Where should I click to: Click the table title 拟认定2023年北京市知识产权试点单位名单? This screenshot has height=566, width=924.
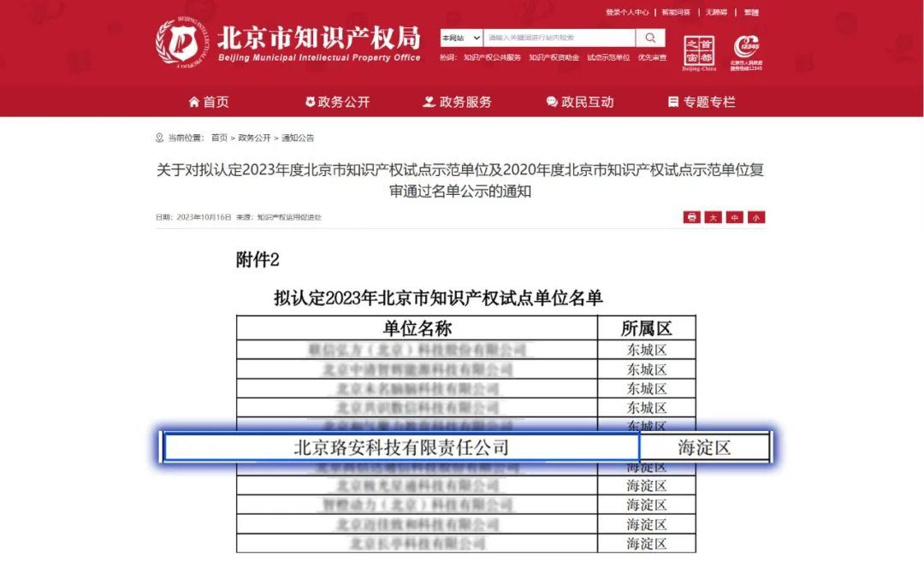438,298
